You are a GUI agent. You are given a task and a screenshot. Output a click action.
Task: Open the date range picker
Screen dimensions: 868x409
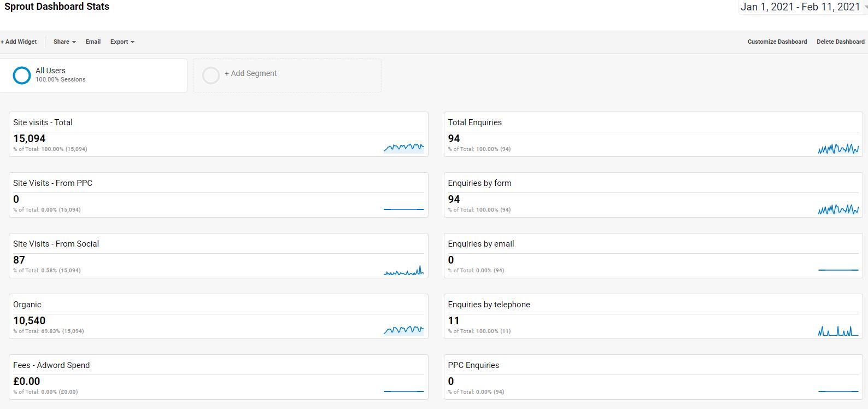pos(801,7)
